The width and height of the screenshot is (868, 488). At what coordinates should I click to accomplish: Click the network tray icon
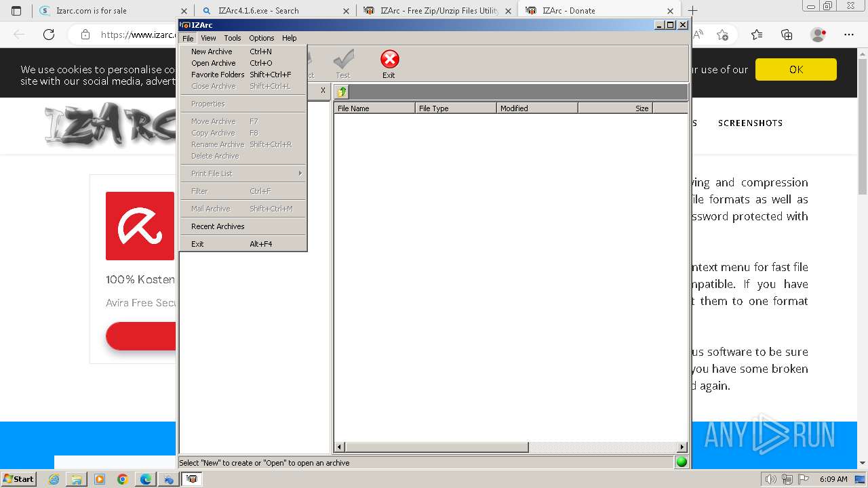coord(787,479)
